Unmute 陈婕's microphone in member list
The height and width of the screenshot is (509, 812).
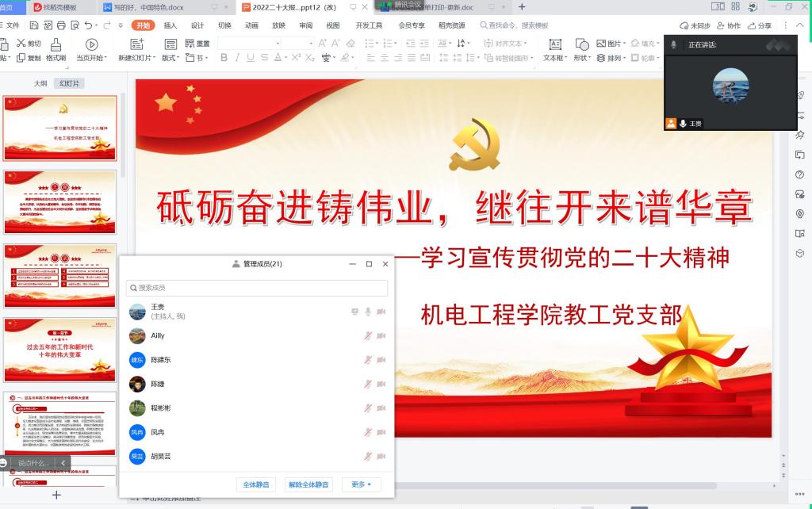point(368,385)
